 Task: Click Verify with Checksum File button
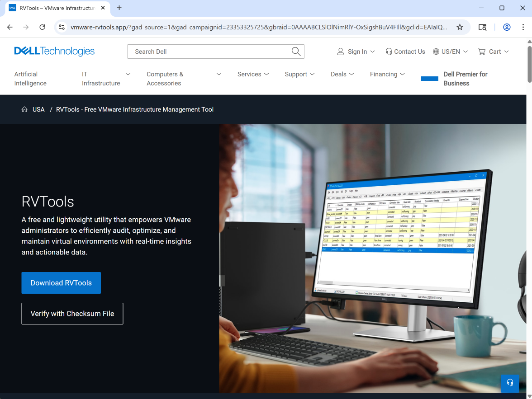pyautogui.click(x=72, y=314)
